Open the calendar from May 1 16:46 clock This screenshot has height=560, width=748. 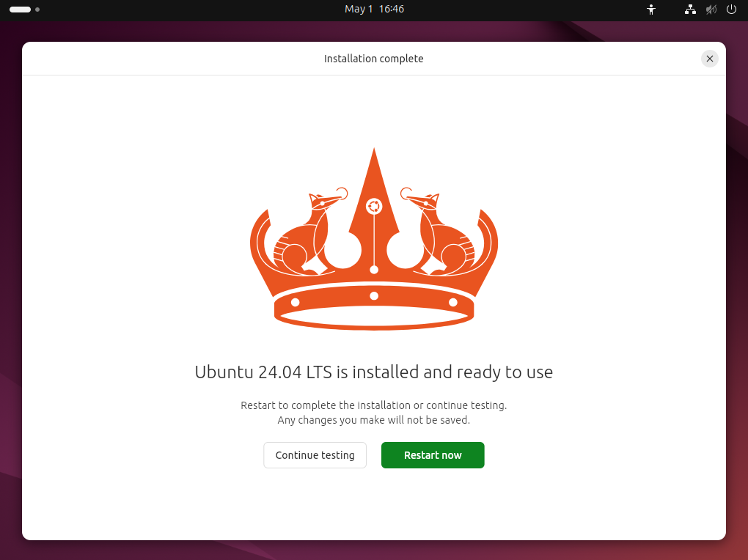374,10
